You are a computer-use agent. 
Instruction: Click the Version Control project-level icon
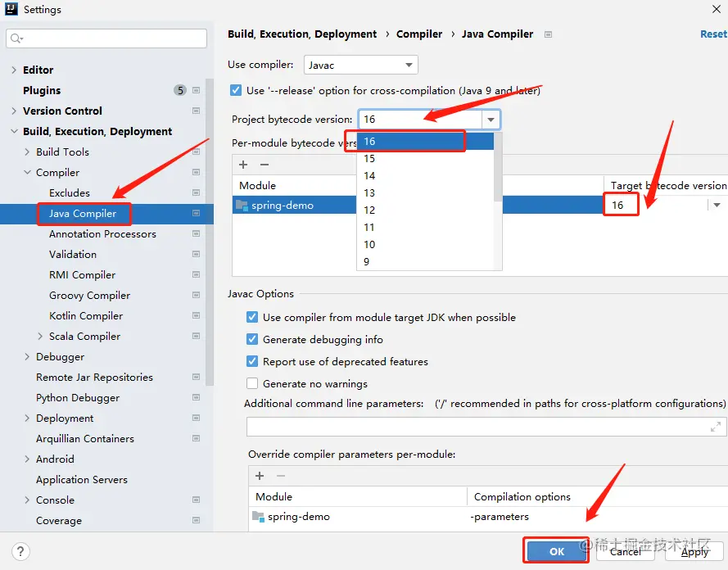196,111
